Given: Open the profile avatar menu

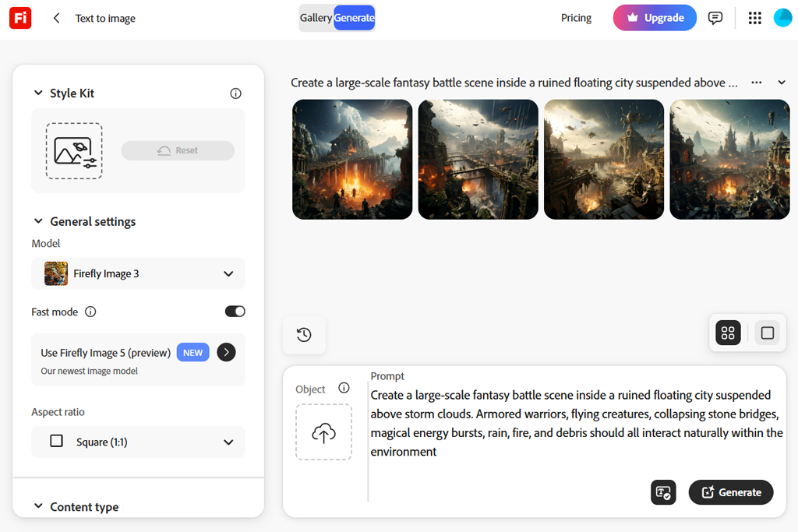Looking at the screenshot, I should (x=783, y=18).
